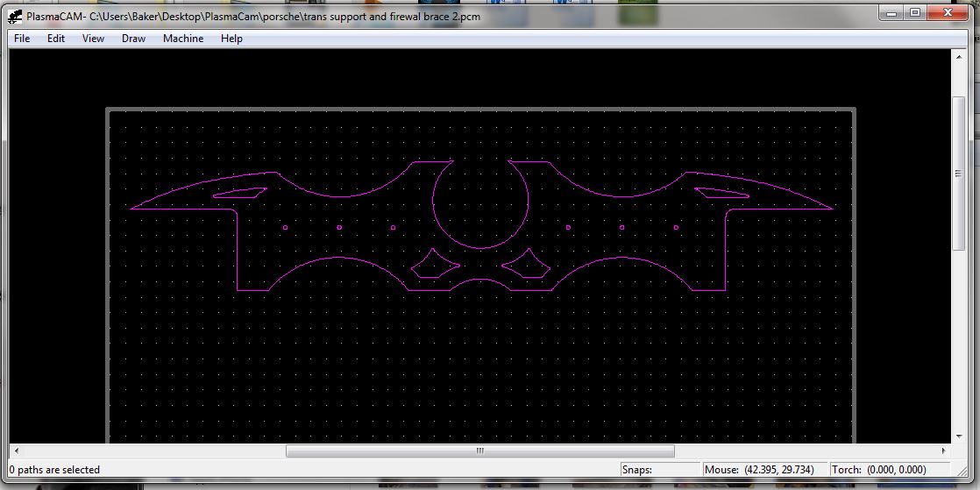Click the vertical scrollbar up arrow
This screenshot has height=490, width=980.
(958, 56)
